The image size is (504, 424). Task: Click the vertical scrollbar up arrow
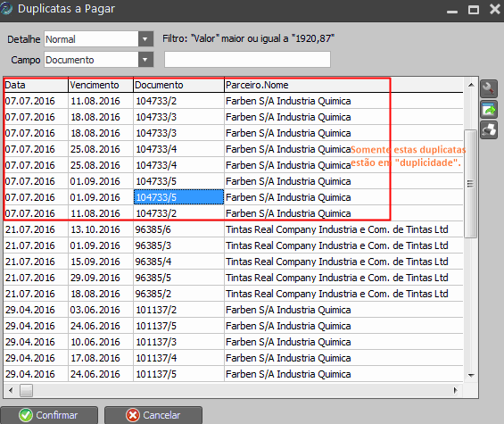click(471, 85)
